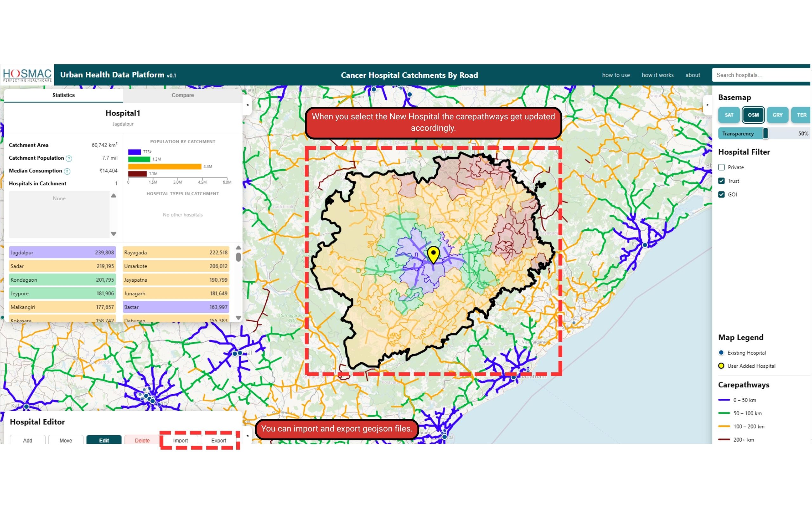Adjust the Transparency slider
This screenshot has width=812, height=508.
point(765,133)
